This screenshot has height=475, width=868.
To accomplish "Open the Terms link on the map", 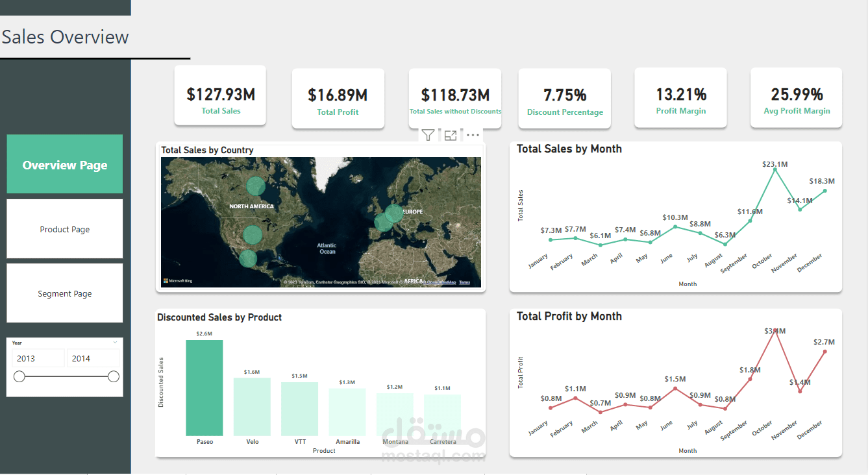I will (464, 282).
